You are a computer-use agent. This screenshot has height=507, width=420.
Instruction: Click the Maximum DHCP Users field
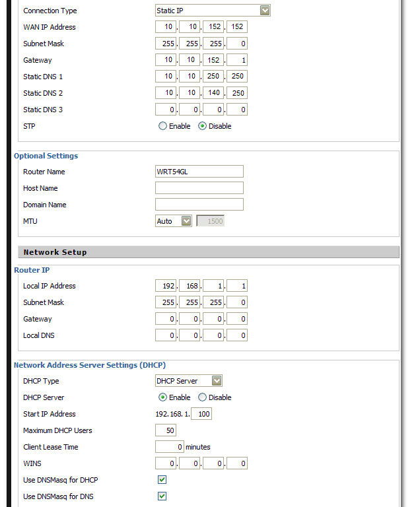tap(166, 430)
